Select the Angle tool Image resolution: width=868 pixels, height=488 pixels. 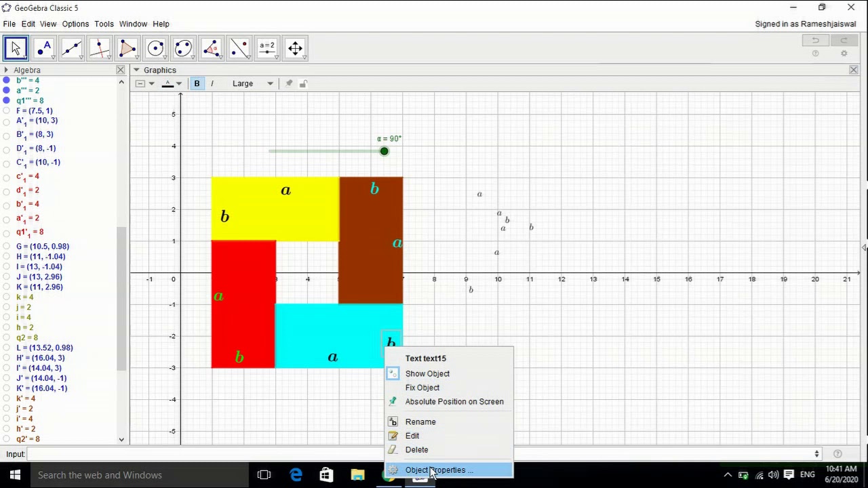click(211, 48)
